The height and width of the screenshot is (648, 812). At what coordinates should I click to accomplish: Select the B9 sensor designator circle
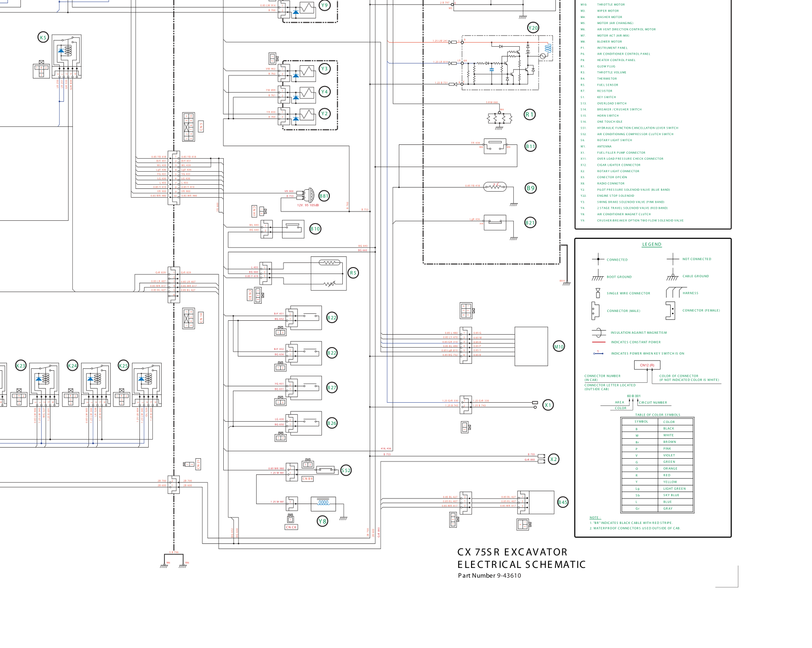click(531, 188)
